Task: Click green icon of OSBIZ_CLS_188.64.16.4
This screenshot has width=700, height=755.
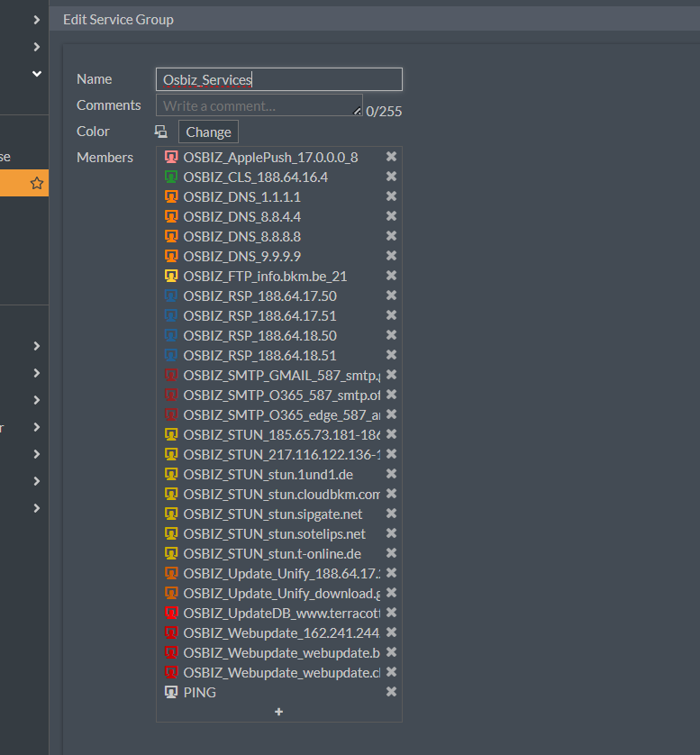Action: pyautogui.click(x=171, y=177)
